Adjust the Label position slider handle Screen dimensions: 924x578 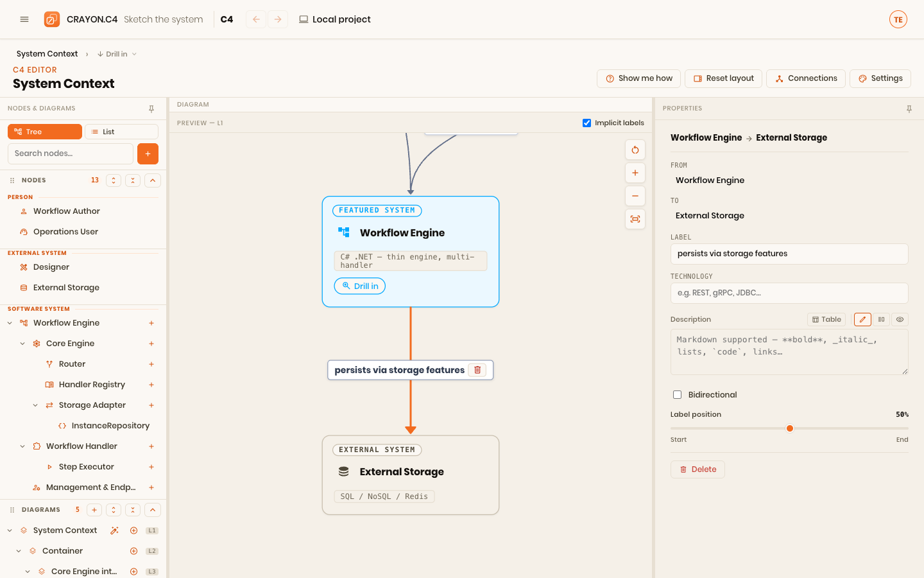pos(790,428)
